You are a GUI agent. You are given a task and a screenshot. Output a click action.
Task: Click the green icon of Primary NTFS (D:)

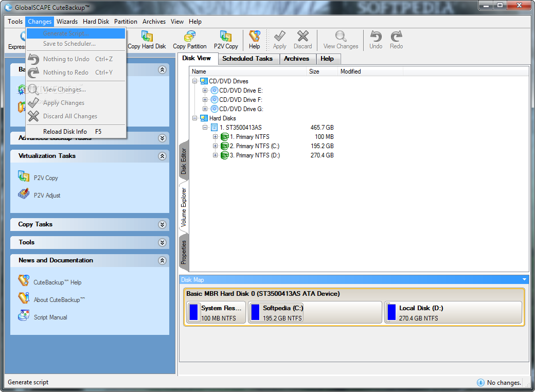[x=224, y=155]
